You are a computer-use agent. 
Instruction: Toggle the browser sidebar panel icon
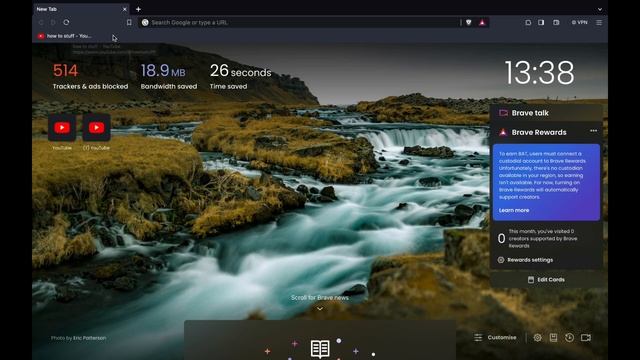[x=541, y=22]
